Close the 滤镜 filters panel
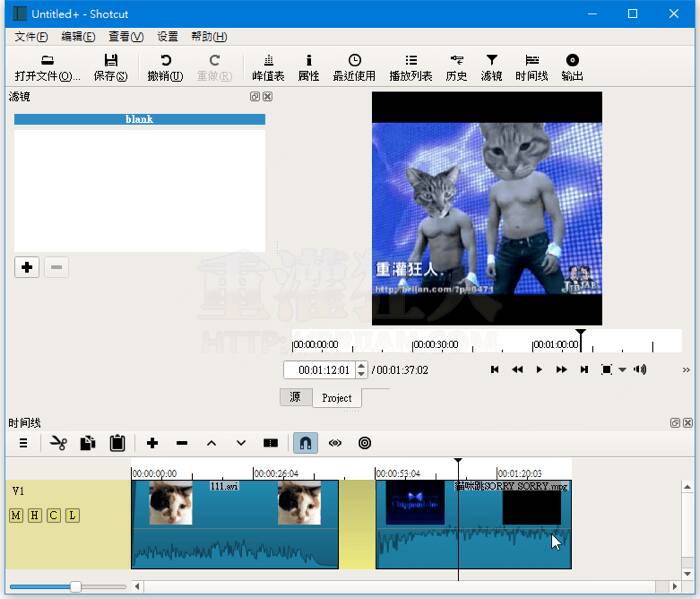700x599 pixels. (267, 96)
